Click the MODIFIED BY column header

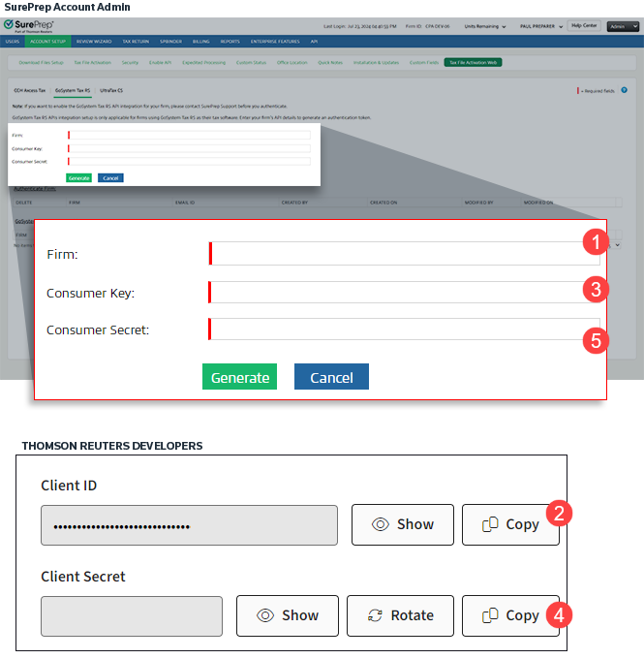coord(478,203)
